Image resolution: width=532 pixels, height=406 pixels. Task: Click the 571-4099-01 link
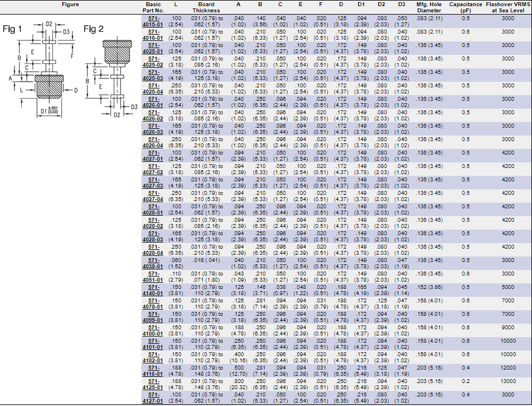[151, 317]
